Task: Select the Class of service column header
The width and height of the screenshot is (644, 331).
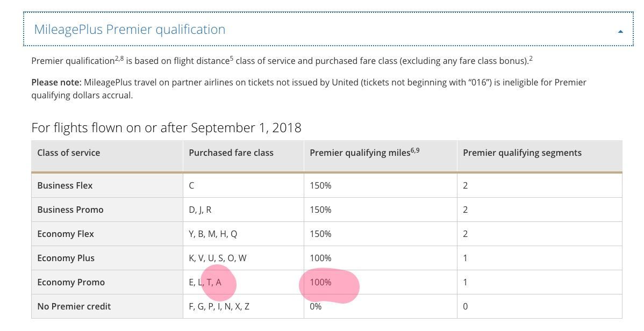Action: point(69,153)
